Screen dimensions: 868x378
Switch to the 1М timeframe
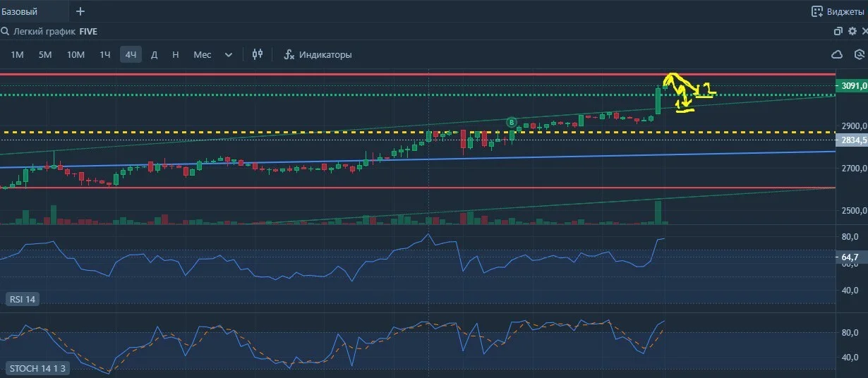point(17,54)
